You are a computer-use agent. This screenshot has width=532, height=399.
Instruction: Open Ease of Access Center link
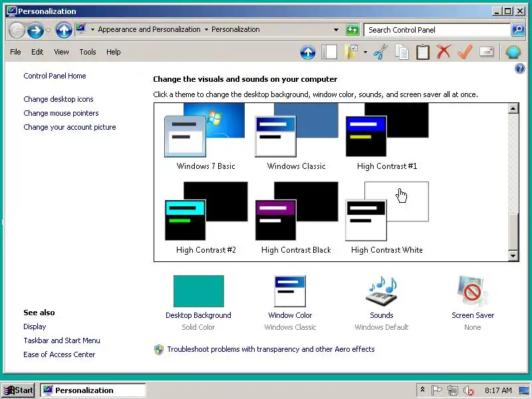click(x=59, y=354)
